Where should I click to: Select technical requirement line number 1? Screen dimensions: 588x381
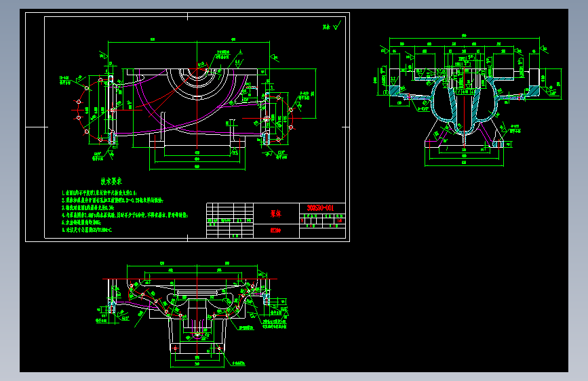(x=100, y=193)
